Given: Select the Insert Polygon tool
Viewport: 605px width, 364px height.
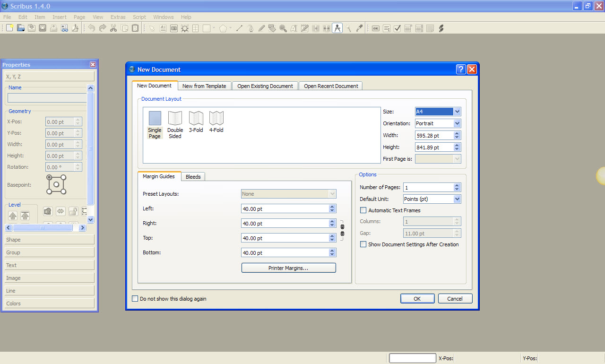Looking at the screenshot, I should [x=223, y=28].
